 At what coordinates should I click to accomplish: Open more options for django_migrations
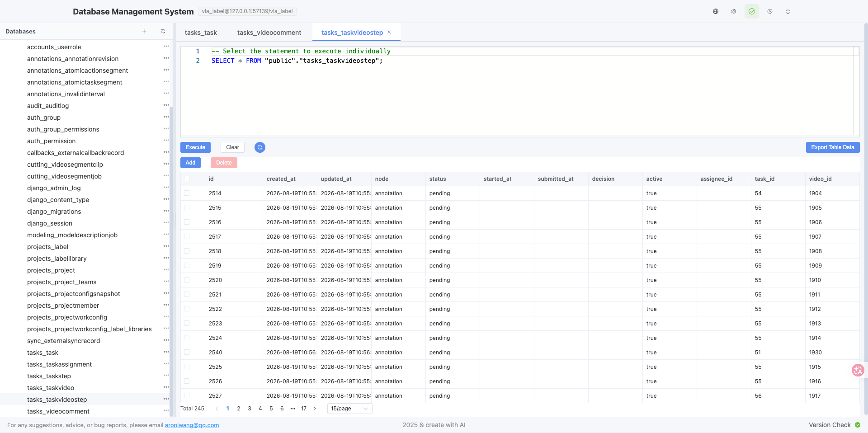(166, 211)
